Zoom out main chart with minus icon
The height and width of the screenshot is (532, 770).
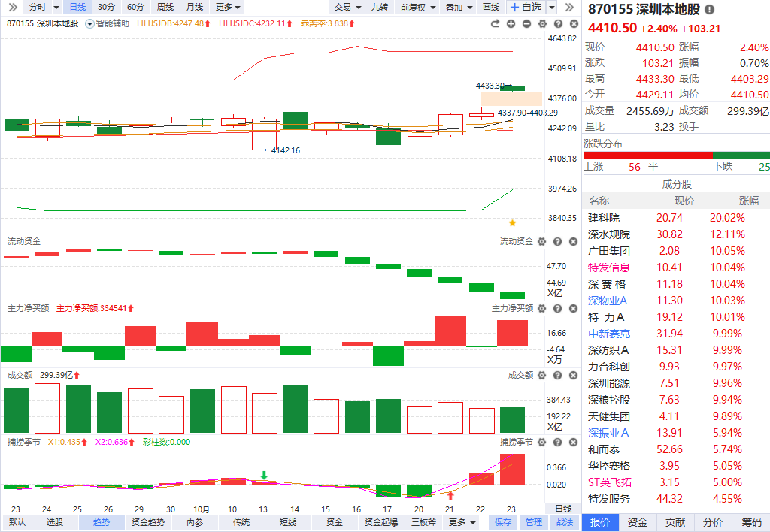coord(526,23)
